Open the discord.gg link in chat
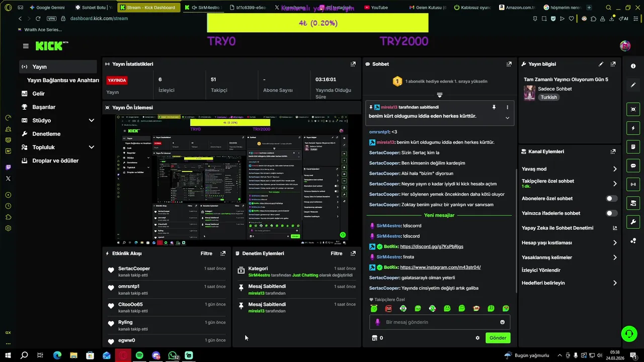 432,247
